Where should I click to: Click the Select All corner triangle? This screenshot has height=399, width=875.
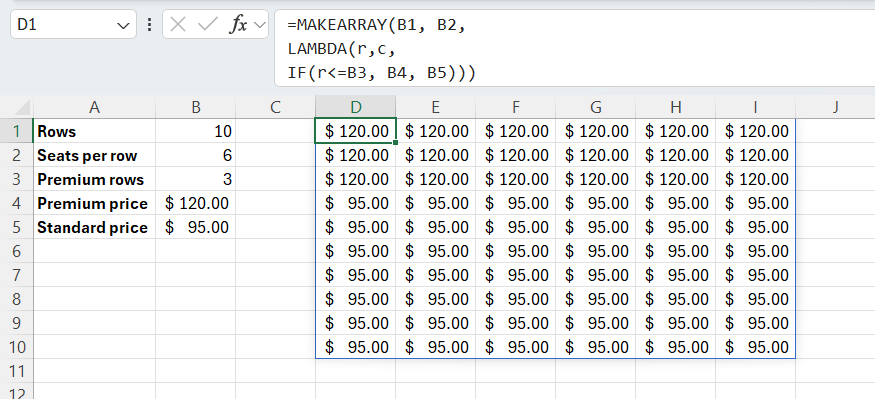coord(21,107)
